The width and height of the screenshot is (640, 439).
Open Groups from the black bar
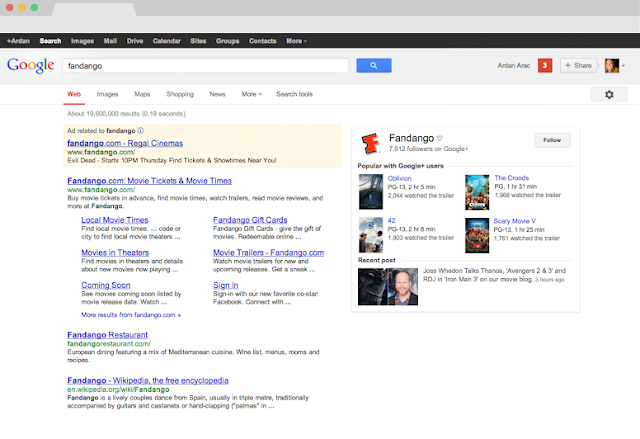click(x=227, y=41)
